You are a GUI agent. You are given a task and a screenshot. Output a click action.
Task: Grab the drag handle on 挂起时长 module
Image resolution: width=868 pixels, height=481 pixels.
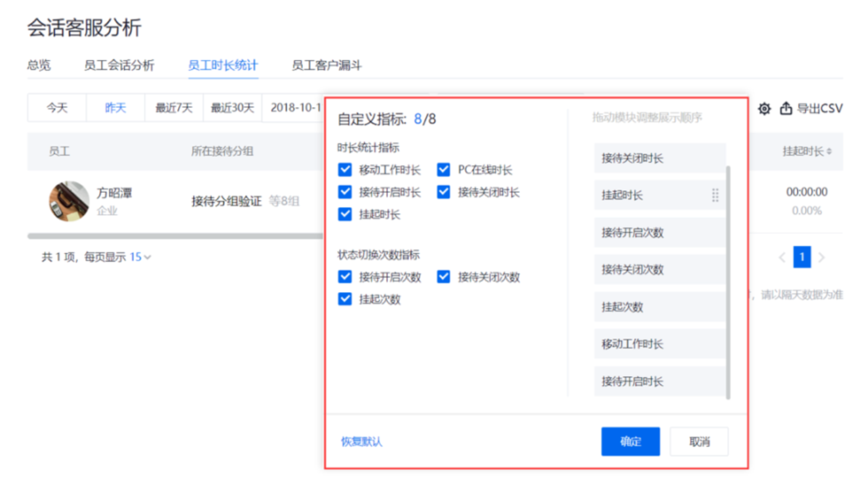(715, 195)
